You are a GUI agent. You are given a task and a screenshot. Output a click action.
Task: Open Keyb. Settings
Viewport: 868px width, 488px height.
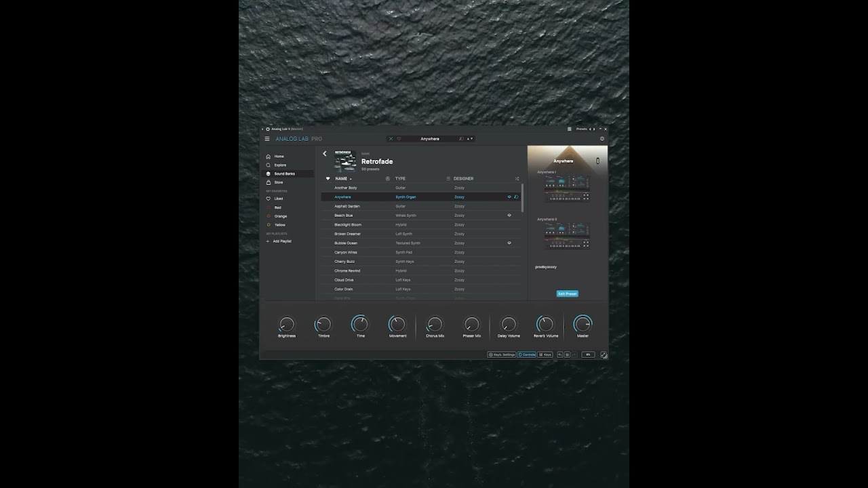click(501, 354)
